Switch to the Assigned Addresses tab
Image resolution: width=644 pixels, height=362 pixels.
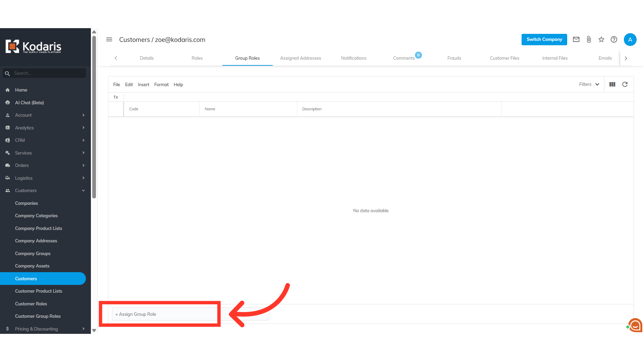(x=301, y=58)
